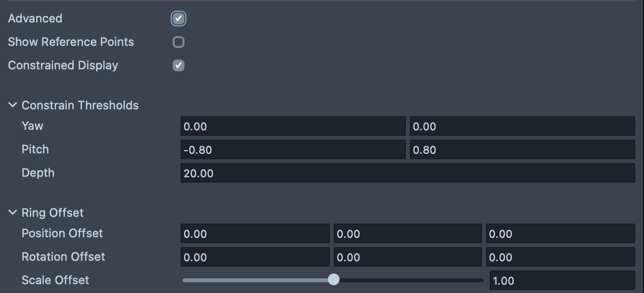The width and height of the screenshot is (644, 293).
Task: Click the Yaw minimum value field
Action: point(293,126)
